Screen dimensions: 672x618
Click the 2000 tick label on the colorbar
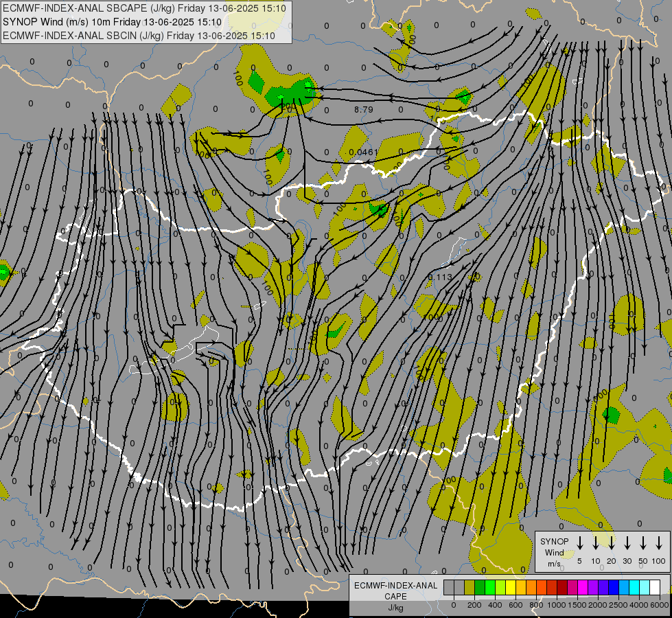point(598,605)
